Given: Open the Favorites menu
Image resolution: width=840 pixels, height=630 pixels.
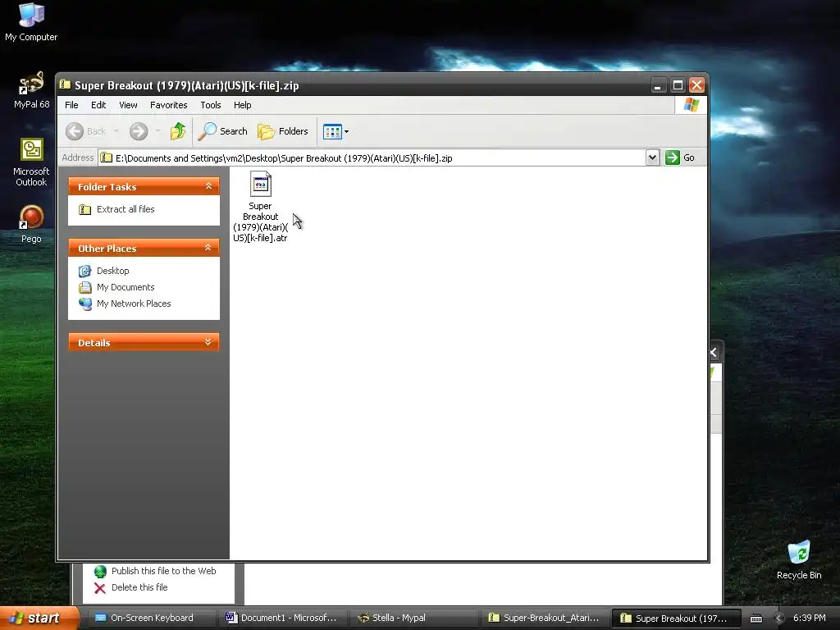Looking at the screenshot, I should 169,105.
